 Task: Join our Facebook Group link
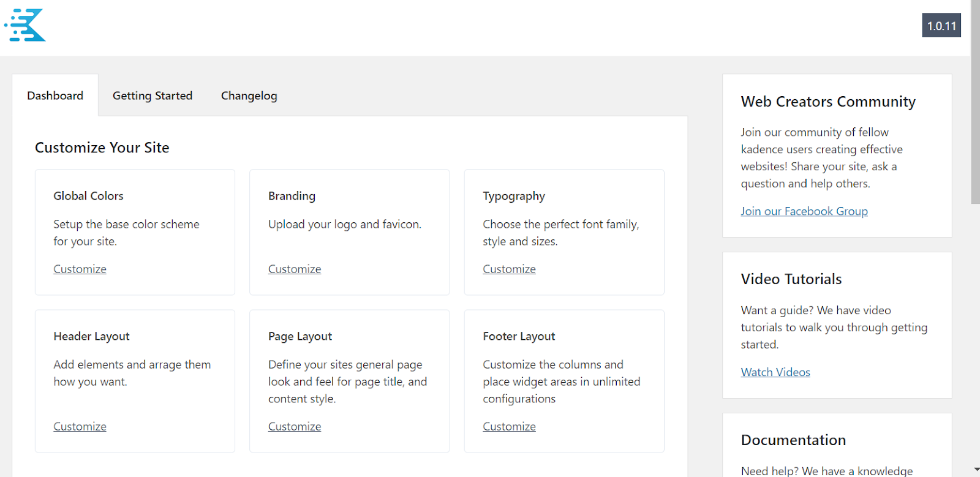click(804, 211)
